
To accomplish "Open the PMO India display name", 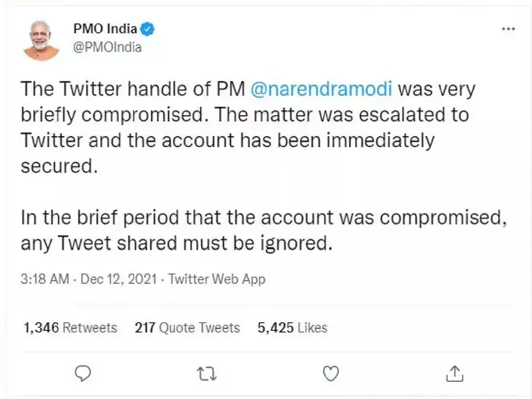I will [x=104, y=30].
